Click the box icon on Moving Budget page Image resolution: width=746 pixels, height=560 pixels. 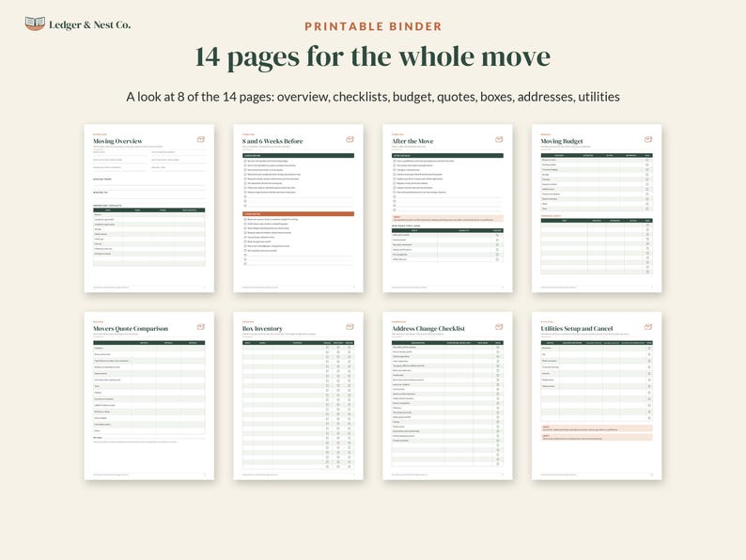[648, 139]
